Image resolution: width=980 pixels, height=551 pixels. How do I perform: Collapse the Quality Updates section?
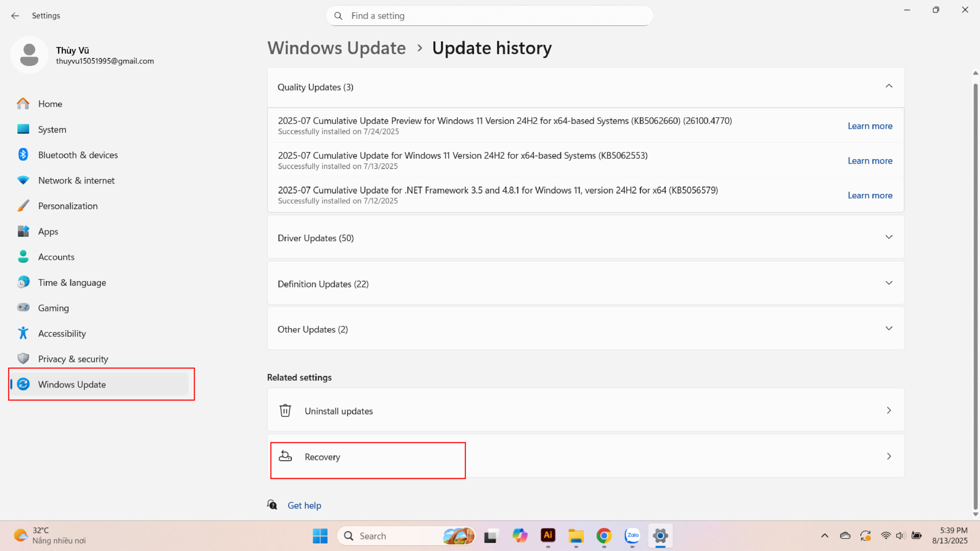(x=889, y=86)
